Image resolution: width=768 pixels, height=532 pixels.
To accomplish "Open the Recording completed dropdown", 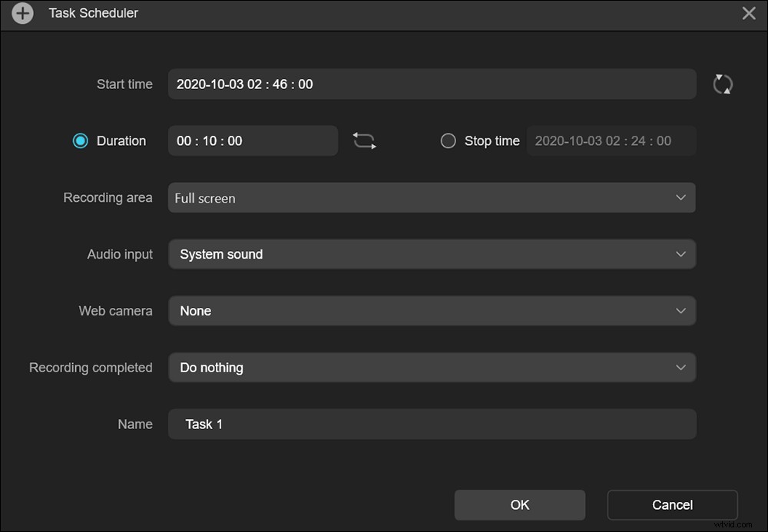I will (432, 367).
